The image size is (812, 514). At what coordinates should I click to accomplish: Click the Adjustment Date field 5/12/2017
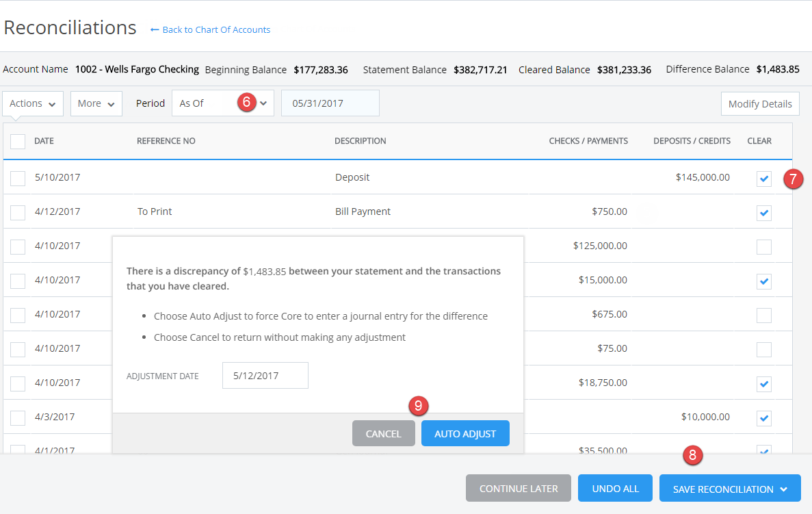[x=265, y=376]
